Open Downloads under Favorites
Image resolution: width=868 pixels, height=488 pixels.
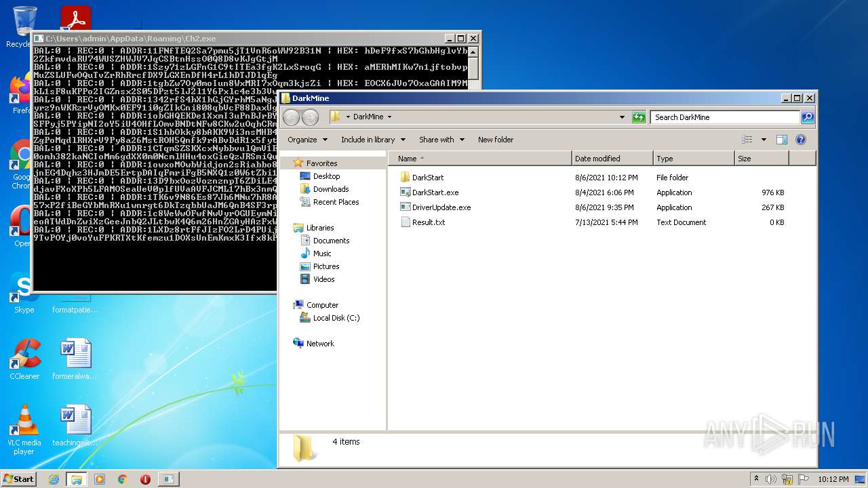tap(331, 189)
